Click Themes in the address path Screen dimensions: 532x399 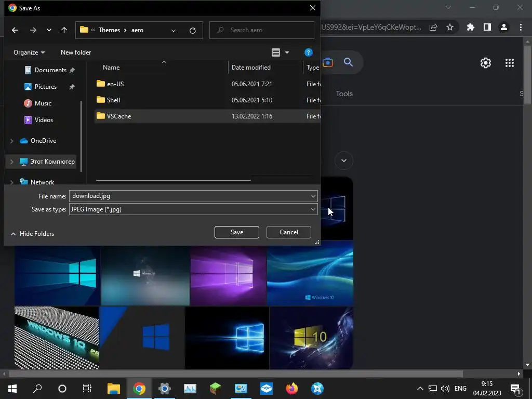click(109, 30)
